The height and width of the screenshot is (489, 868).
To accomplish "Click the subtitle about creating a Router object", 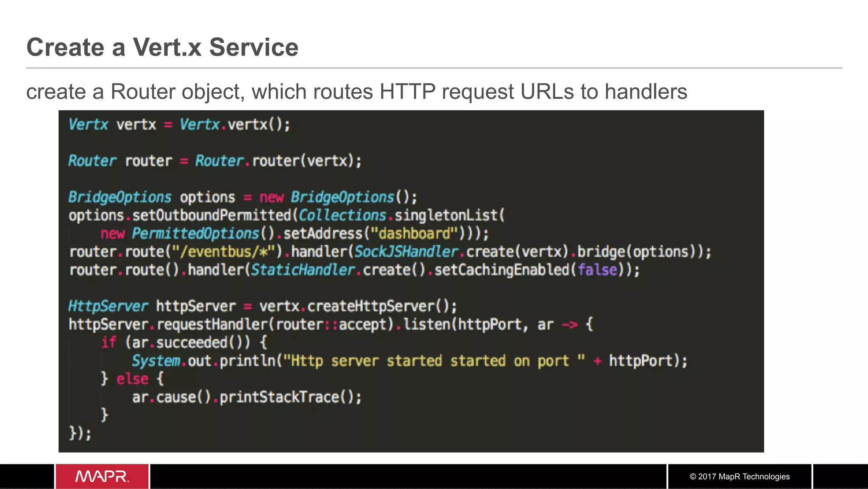I will [356, 92].
